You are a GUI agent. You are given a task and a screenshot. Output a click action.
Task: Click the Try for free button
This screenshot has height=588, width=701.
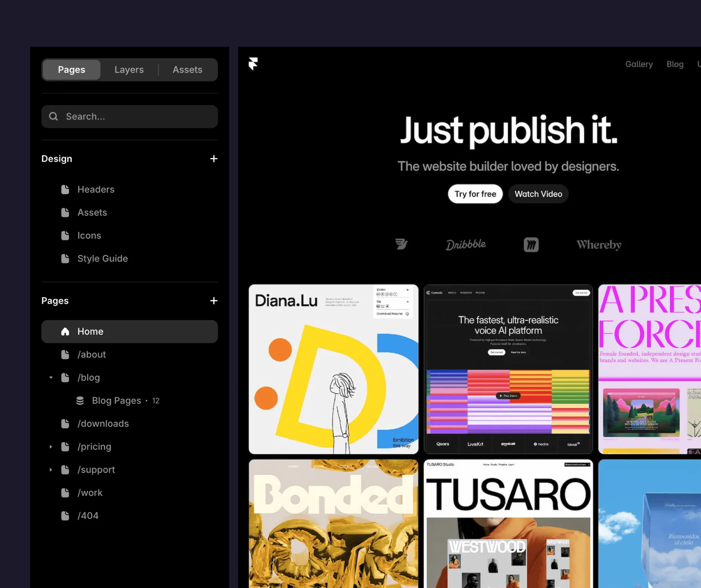point(475,194)
